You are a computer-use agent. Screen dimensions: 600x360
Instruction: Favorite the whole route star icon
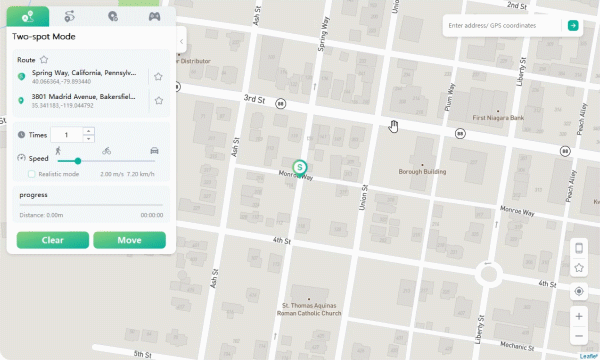coord(44,60)
